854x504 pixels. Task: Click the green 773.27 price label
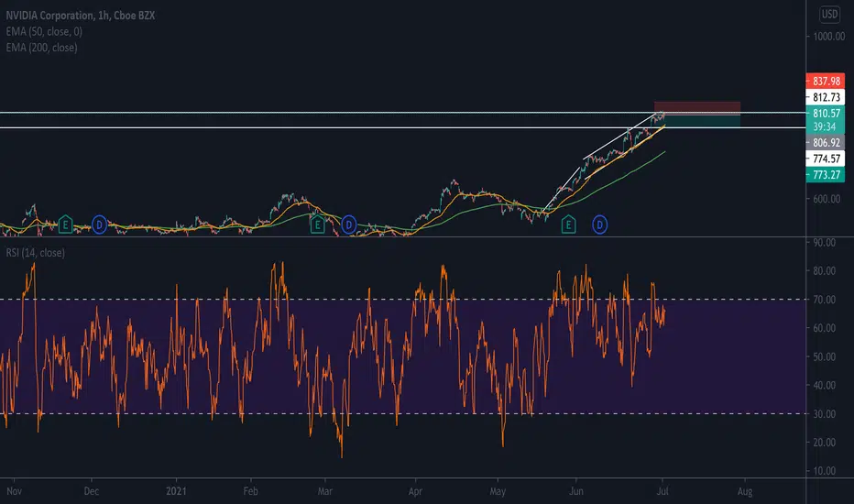click(x=825, y=175)
